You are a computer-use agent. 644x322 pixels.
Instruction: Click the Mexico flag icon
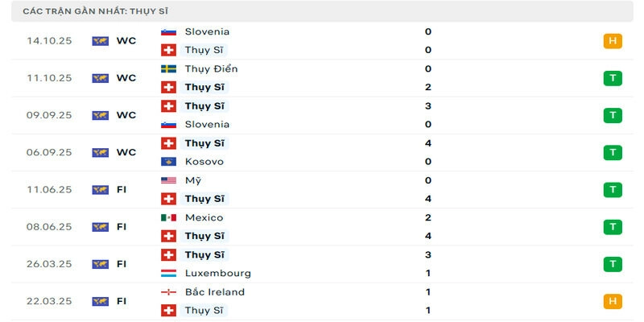coord(169,218)
